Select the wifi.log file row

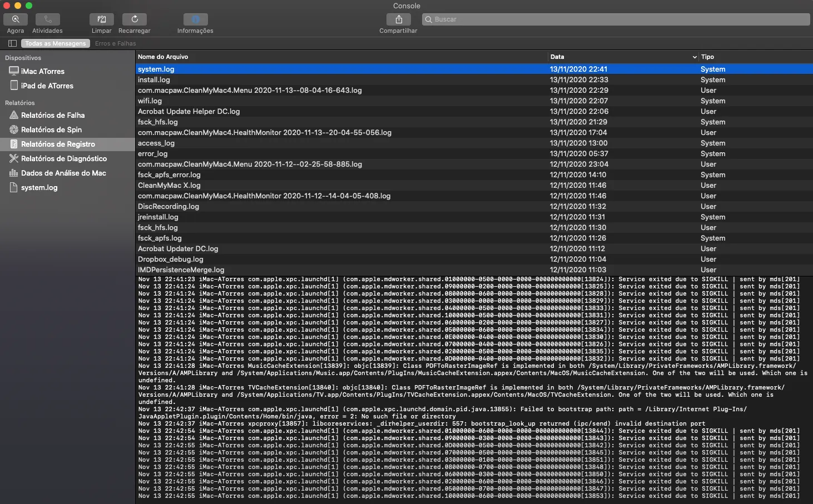click(x=150, y=101)
